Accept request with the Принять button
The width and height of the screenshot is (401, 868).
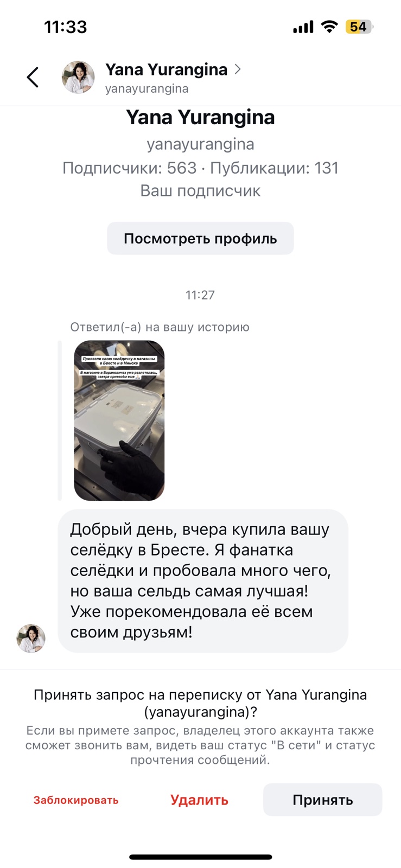tap(323, 800)
